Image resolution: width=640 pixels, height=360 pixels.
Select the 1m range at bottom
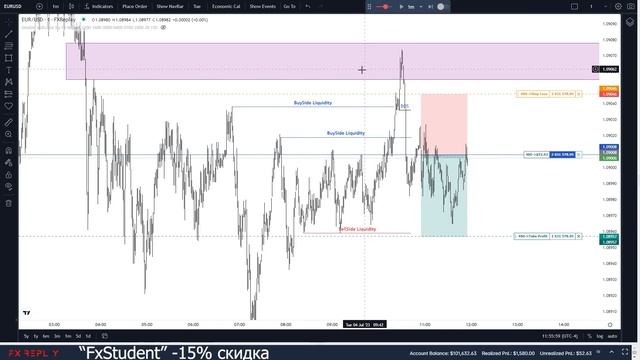(68, 336)
